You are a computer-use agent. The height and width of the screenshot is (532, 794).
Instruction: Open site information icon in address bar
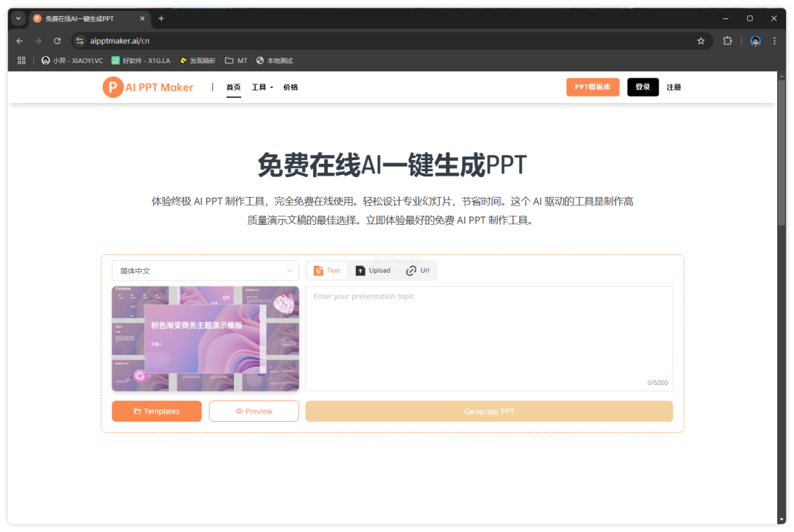coord(79,41)
